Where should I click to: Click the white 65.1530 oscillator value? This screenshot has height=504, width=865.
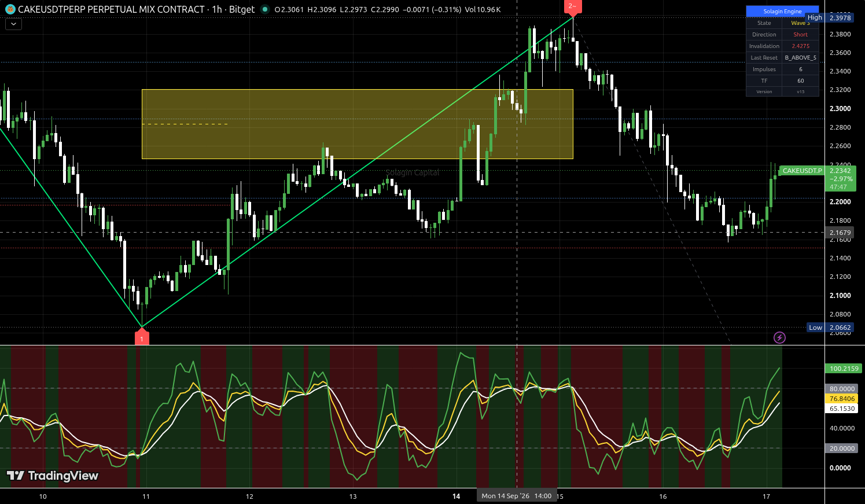[842, 409]
